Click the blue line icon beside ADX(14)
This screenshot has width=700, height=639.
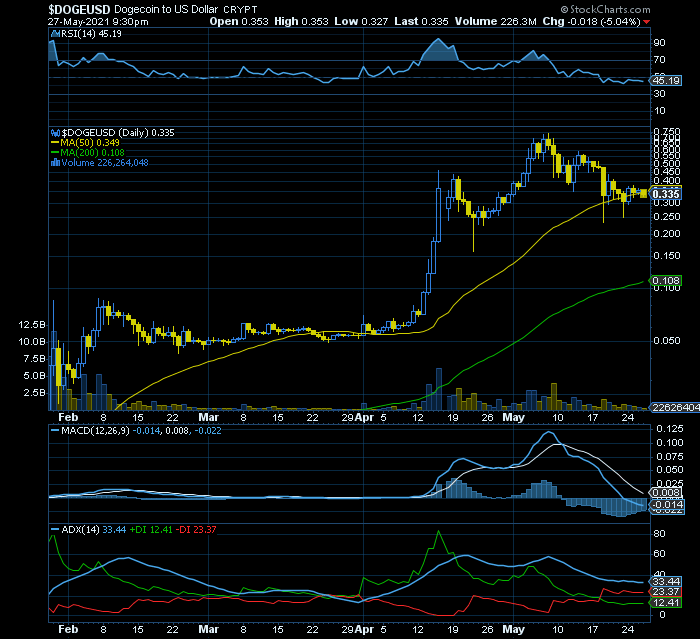click(55, 530)
